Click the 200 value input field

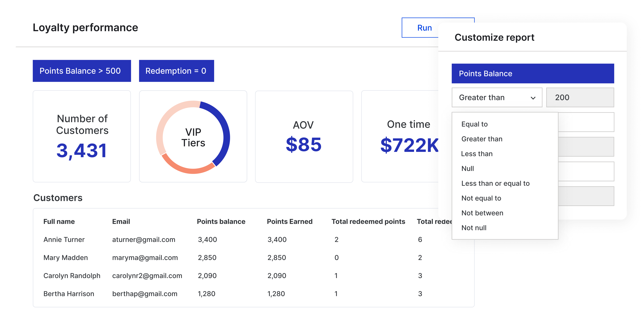pyautogui.click(x=580, y=97)
